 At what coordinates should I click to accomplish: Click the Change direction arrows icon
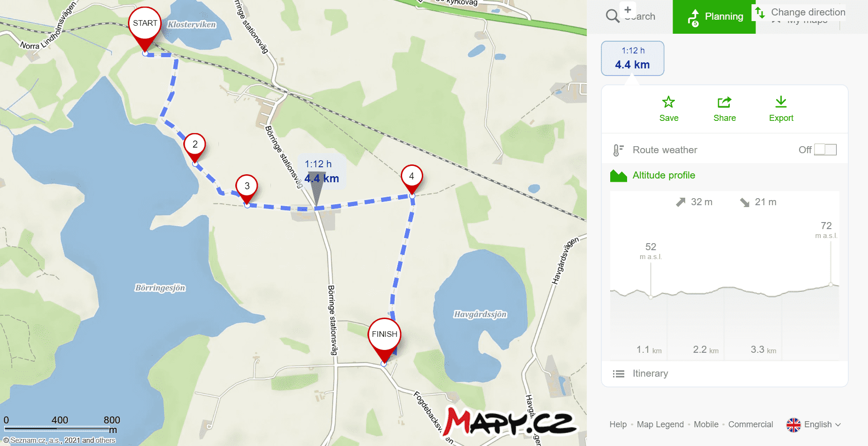pyautogui.click(x=760, y=13)
